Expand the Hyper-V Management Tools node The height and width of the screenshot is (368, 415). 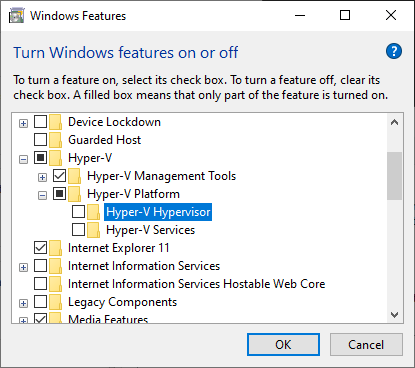pos(42,178)
